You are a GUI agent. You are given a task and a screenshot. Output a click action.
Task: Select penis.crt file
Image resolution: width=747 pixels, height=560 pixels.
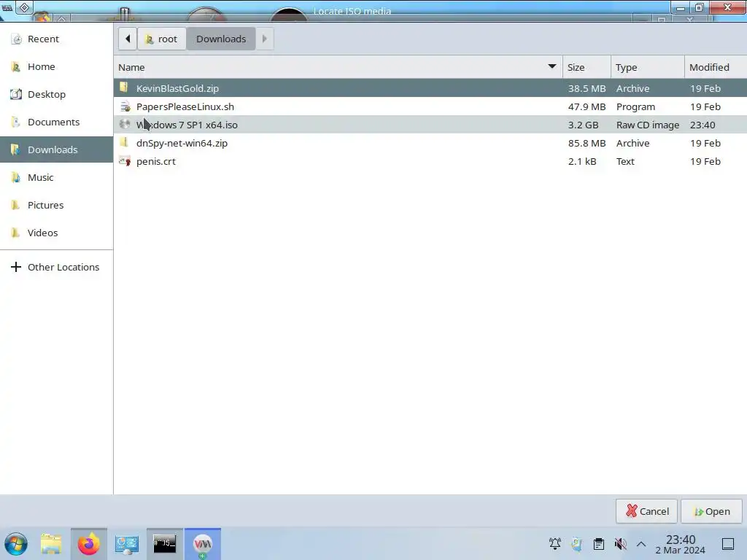pyautogui.click(x=430, y=161)
